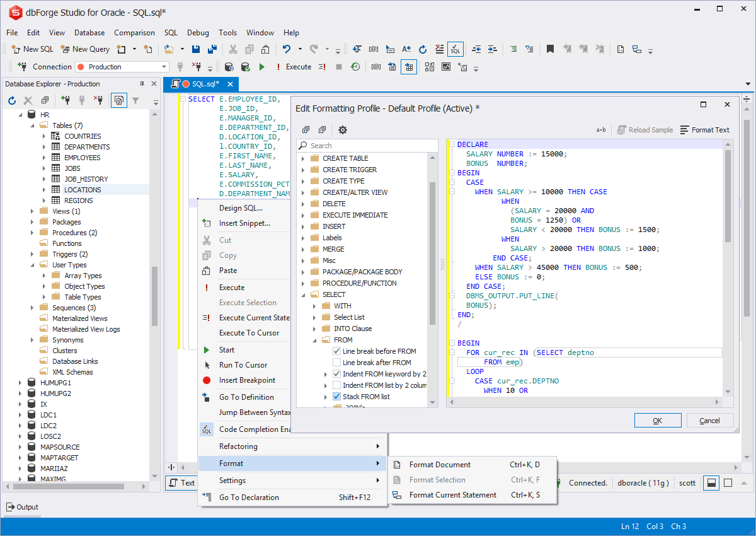Click the Save icon in the toolbar
This screenshot has width=756, height=536.
coord(196,49)
